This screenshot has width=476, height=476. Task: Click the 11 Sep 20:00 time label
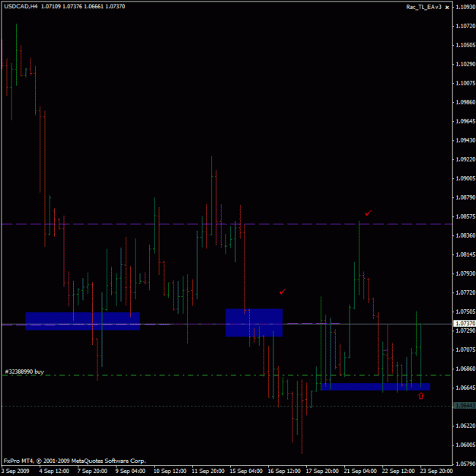[x=208, y=471]
